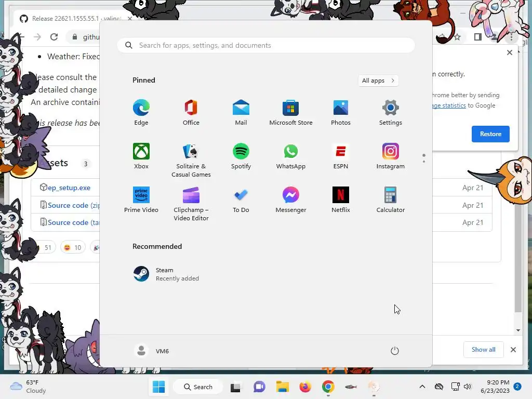Open the volume control in the system tray

pos(468,387)
